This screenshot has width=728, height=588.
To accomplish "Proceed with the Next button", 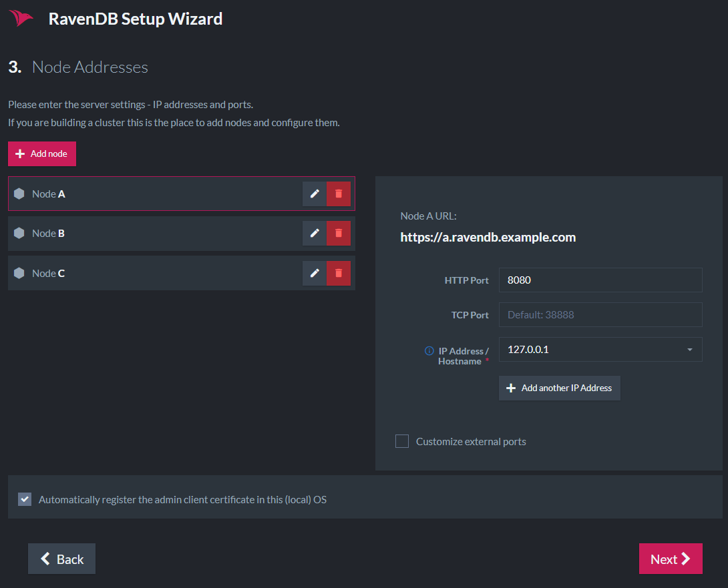I will pos(671,559).
